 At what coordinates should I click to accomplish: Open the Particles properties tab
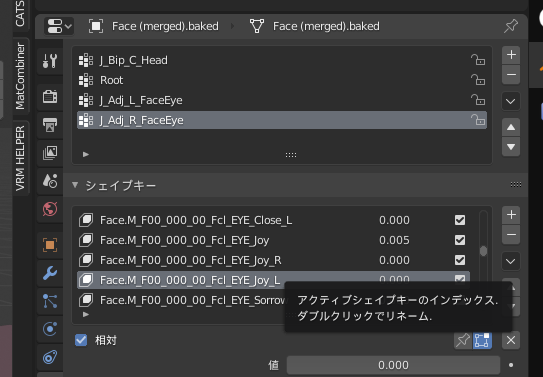click(x=50, y=301)
